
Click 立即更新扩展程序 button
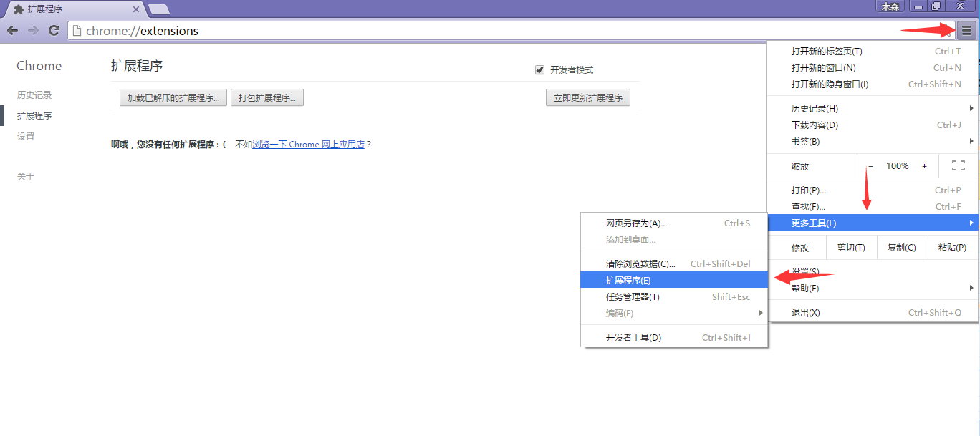click(588, 97)
